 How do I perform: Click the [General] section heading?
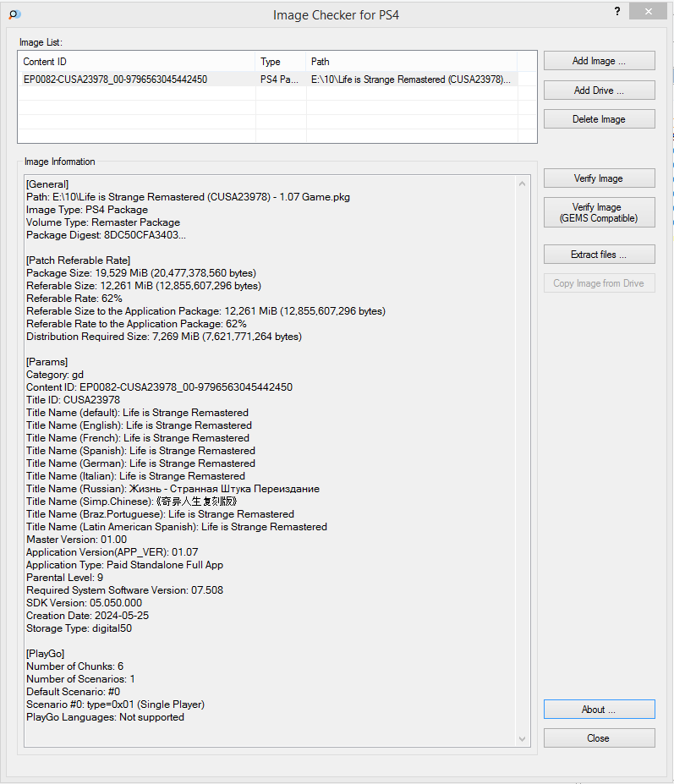47,184
